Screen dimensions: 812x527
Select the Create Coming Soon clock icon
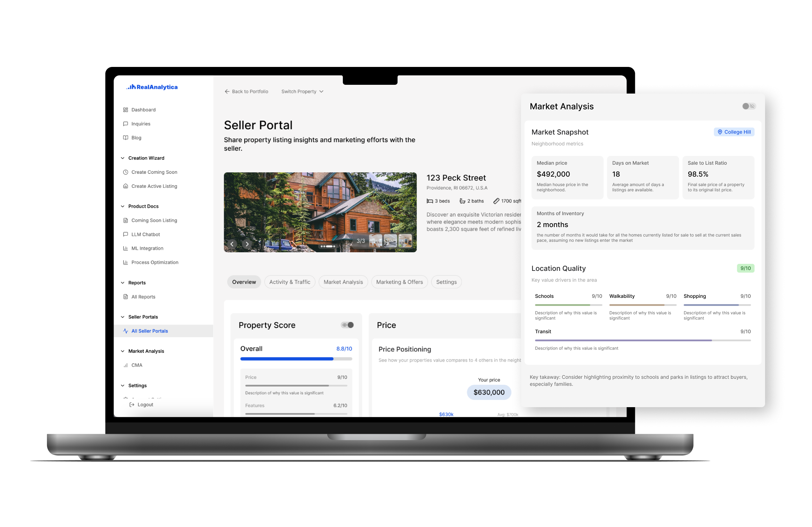[x=126, y=172]
